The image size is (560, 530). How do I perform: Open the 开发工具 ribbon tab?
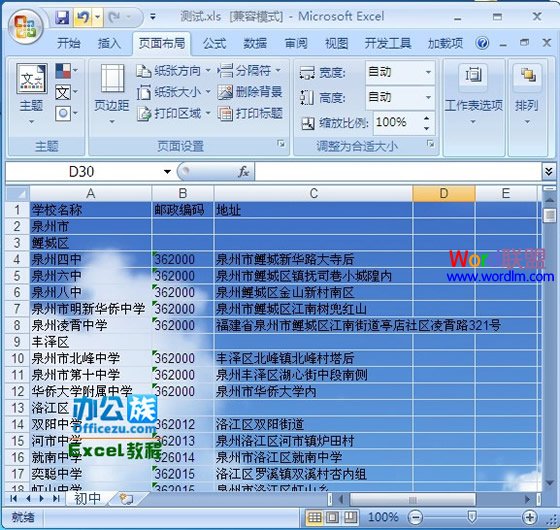[x=388, y=43]
